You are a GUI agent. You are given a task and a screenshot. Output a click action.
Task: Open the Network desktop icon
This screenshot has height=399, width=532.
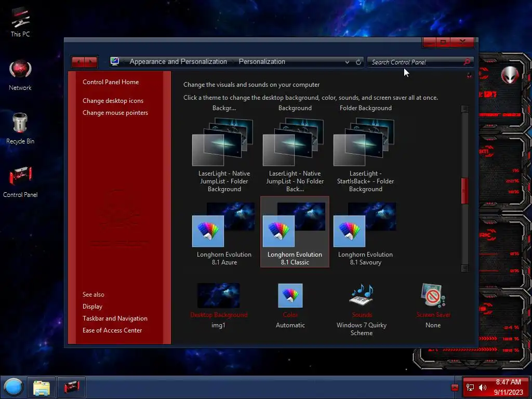point(20,75)
